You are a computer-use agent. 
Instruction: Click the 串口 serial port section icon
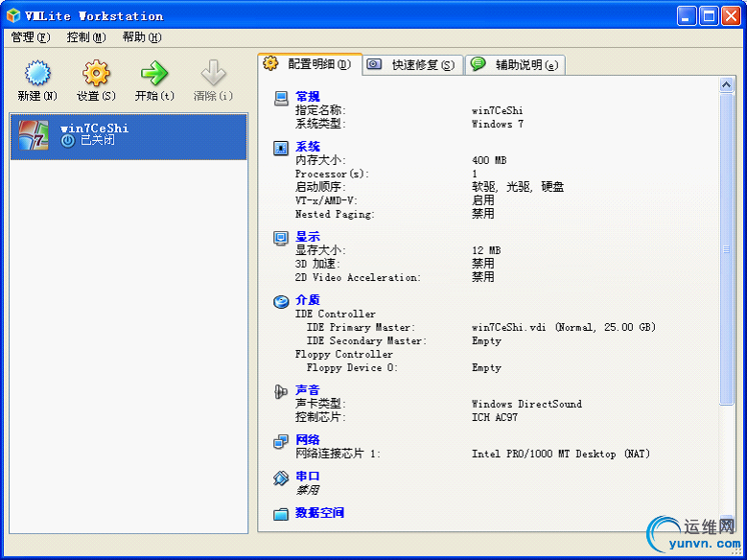pyautogui.click(x=281, y=478)
